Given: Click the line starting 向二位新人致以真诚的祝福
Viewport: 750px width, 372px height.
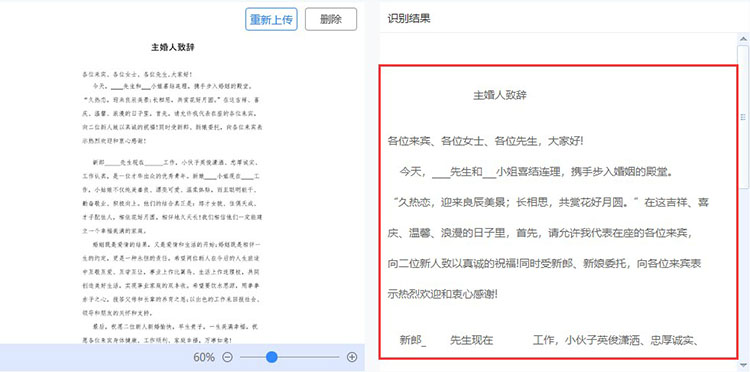Looking at the screenshot, I should pos(544,263).
